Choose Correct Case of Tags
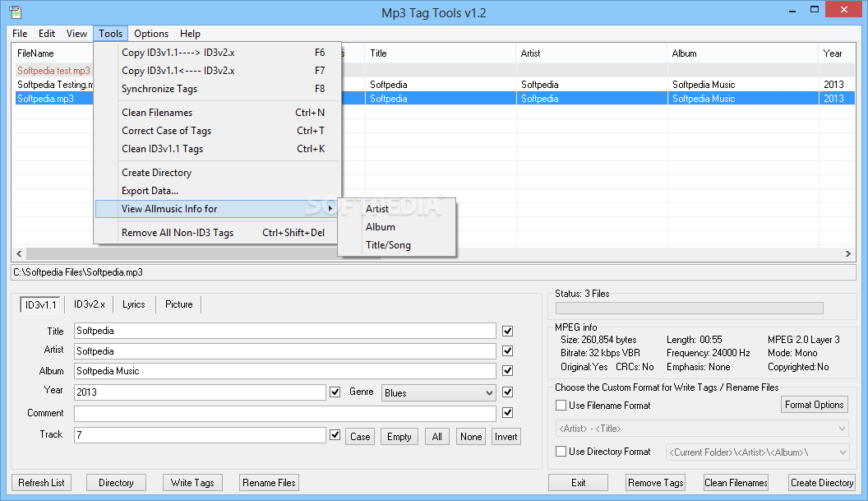The width and height of the screenshot is (868, 501). (x=218, y=131)
